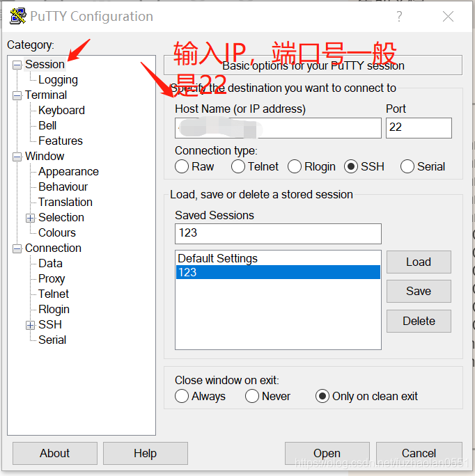The width and height of the screenshot is (475, 476).
Task: Collapse the Connection tree node
Action: tap(17, 249)
